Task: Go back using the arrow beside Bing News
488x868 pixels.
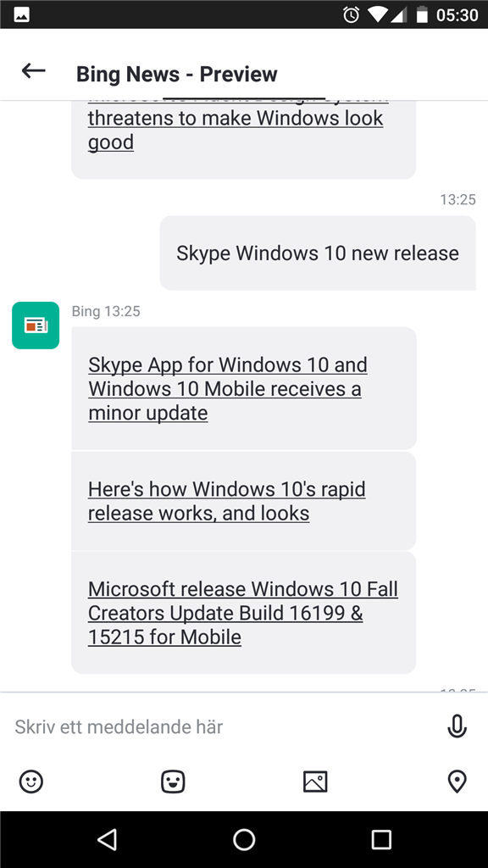Action: (33, 70)
